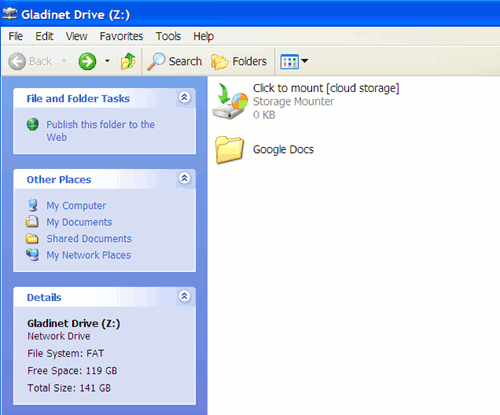Click the '0 KB' size text
The width and height of the screenshot is (500, 415).
point(264,115)
